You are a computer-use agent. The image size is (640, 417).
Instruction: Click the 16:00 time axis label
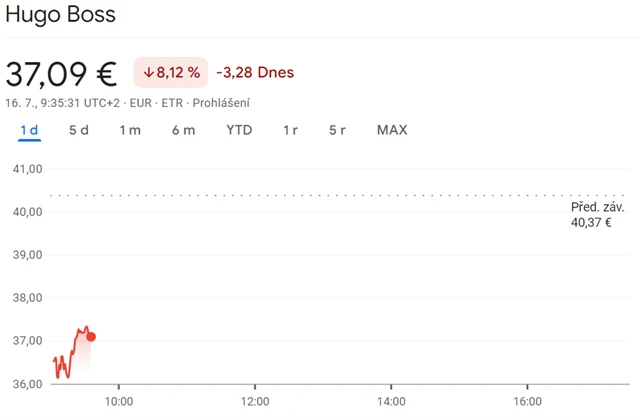tap(527, 402)
